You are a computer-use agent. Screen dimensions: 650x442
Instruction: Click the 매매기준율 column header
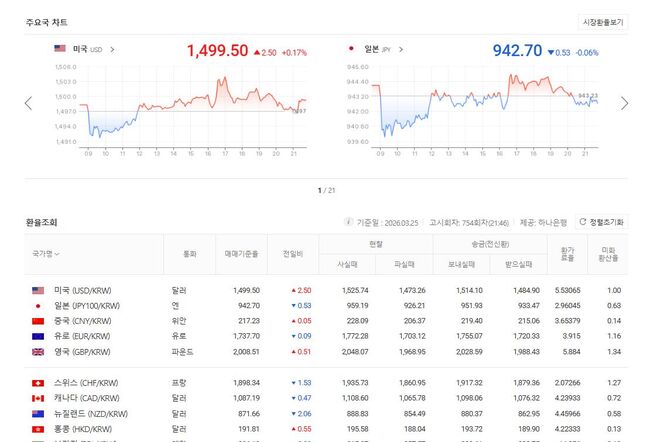coord(242,254)
